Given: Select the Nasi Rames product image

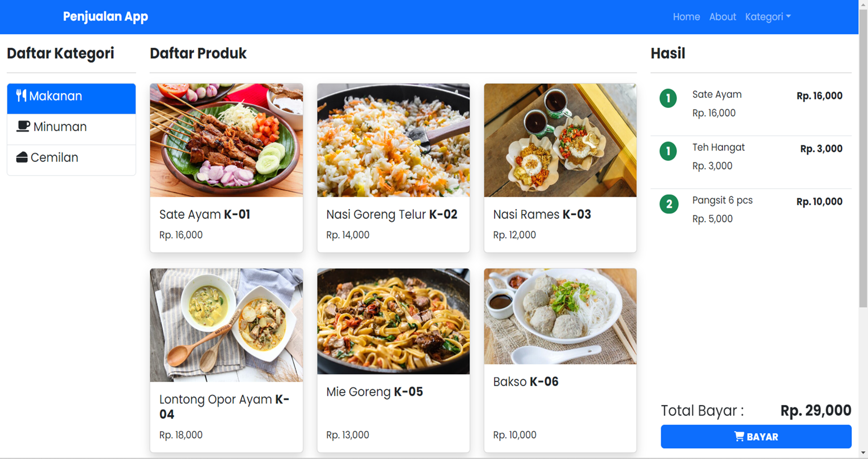Looking at the screenshot, I should click(560, 140).
